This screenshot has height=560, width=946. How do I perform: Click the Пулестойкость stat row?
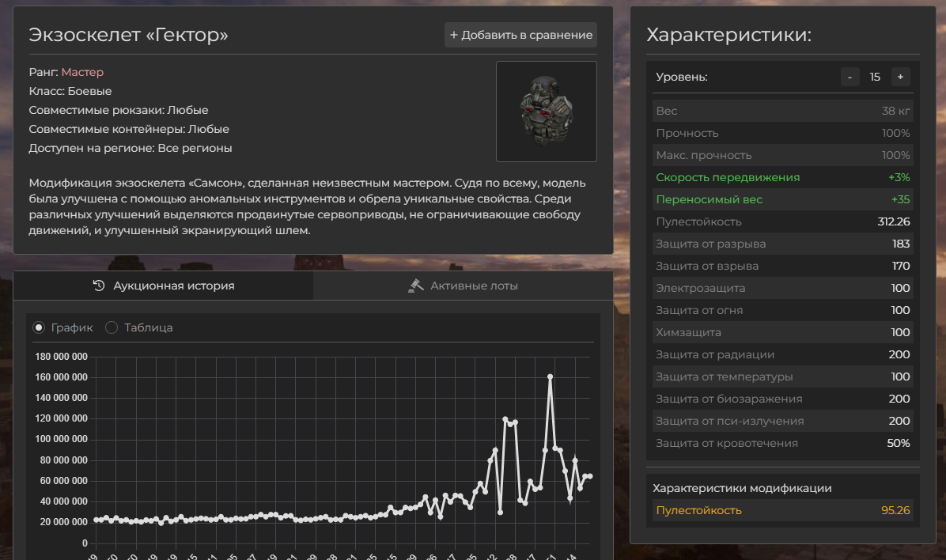[x=782, y=221]
